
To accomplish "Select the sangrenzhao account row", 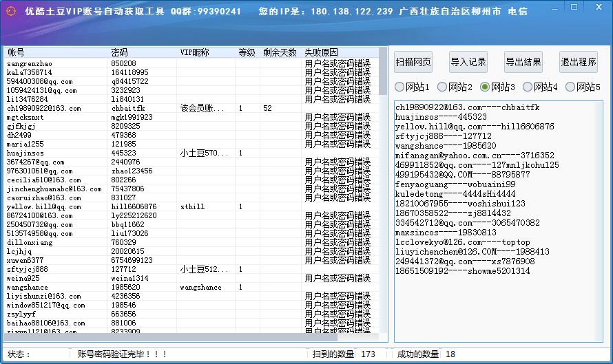I will [191, 63].
